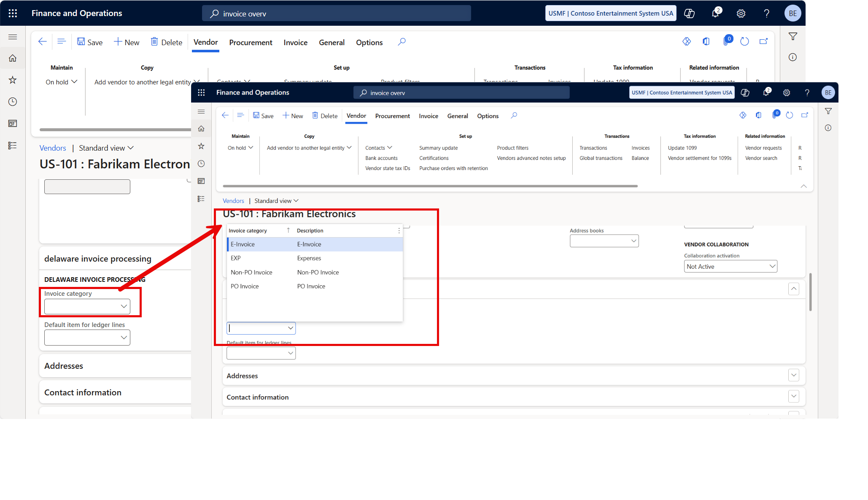The image size is (868, 500).
Task: Click Vendor settlement for 1099s
Action: (x=700, y=158)
